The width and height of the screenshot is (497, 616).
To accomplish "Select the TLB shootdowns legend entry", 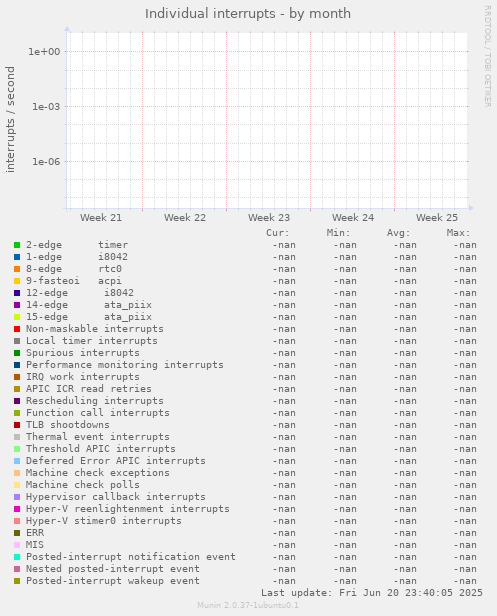I will (x=68, y=425).
